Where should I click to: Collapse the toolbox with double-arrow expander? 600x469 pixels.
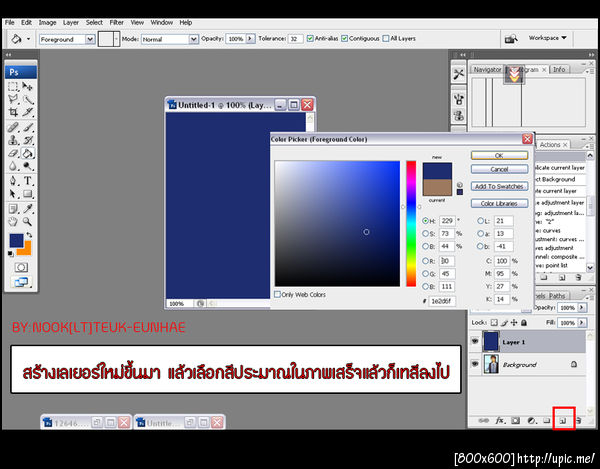[x=8, y=55]
